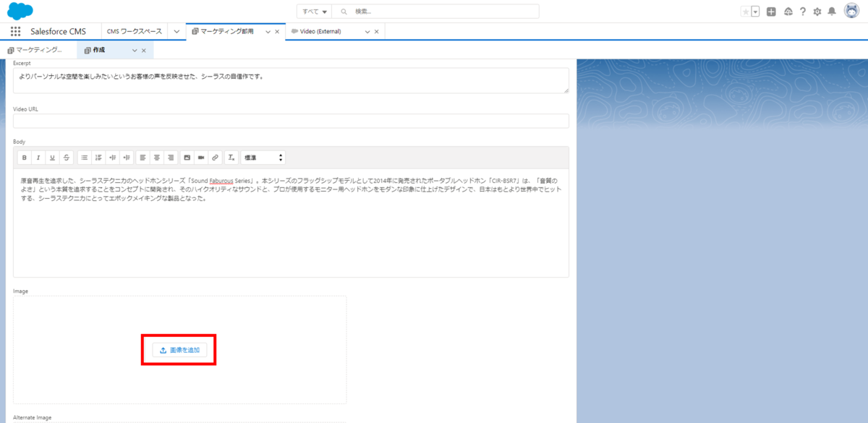Toggle strikethrough formatting
The width and height of the screenshot is (868, 423).
pos(67,157)
